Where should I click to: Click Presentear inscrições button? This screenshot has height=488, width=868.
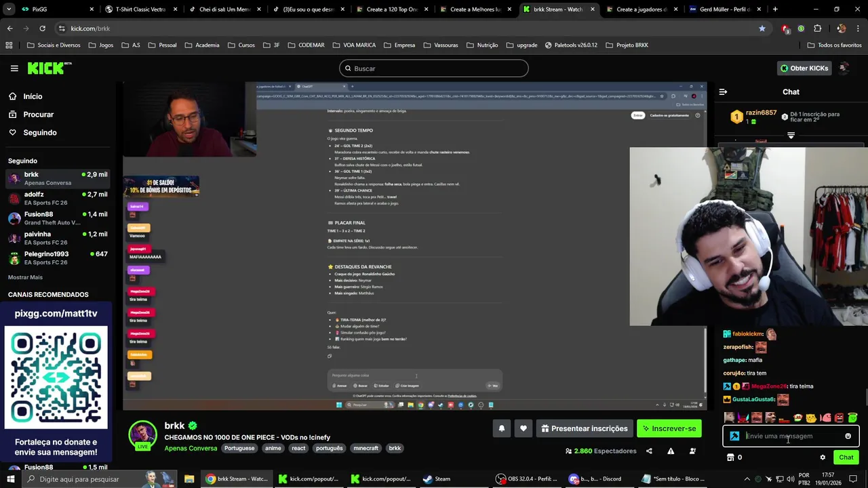click(584, 428)
